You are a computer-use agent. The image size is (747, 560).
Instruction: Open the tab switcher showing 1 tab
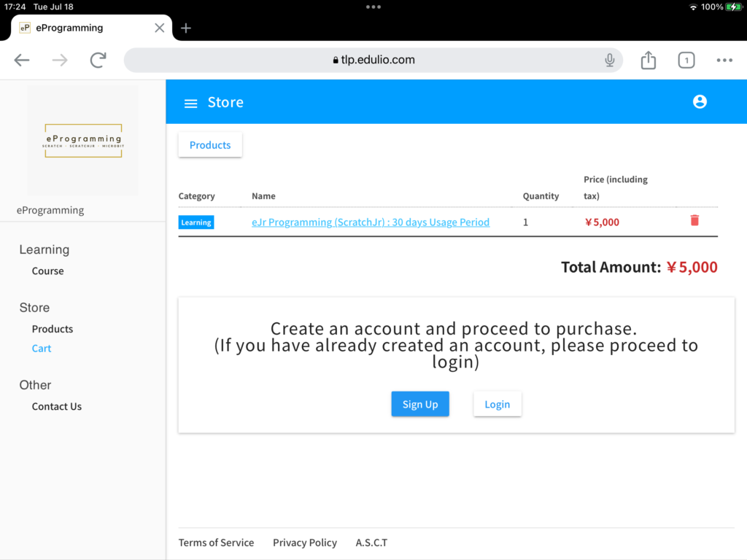[686, 61]
